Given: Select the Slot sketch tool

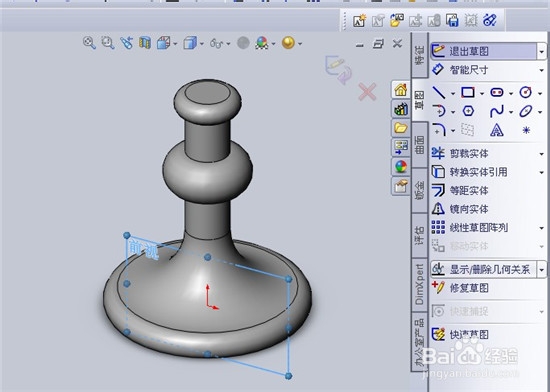Looking at the screenshot, I should pos(497,93).
